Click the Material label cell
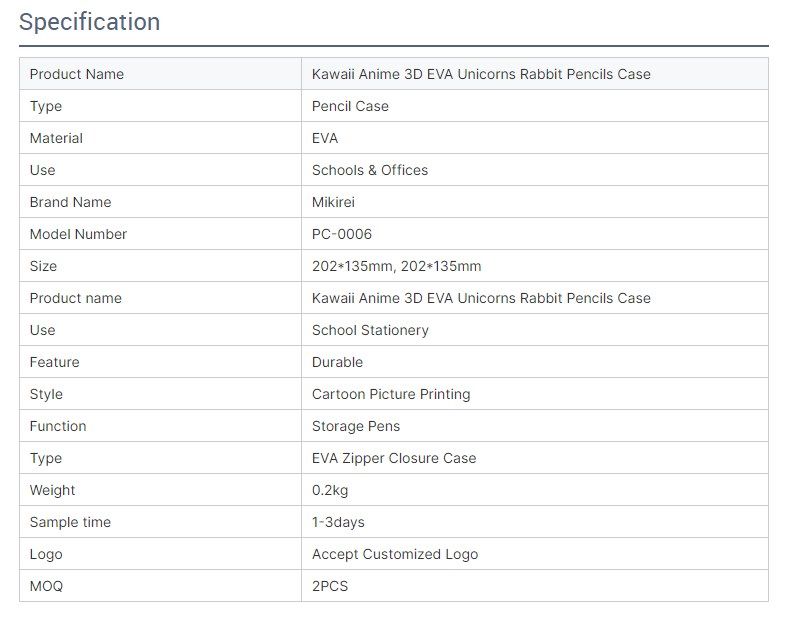This screenshot has width=791, height=619. pyautogui.click(x=160, y=138)
